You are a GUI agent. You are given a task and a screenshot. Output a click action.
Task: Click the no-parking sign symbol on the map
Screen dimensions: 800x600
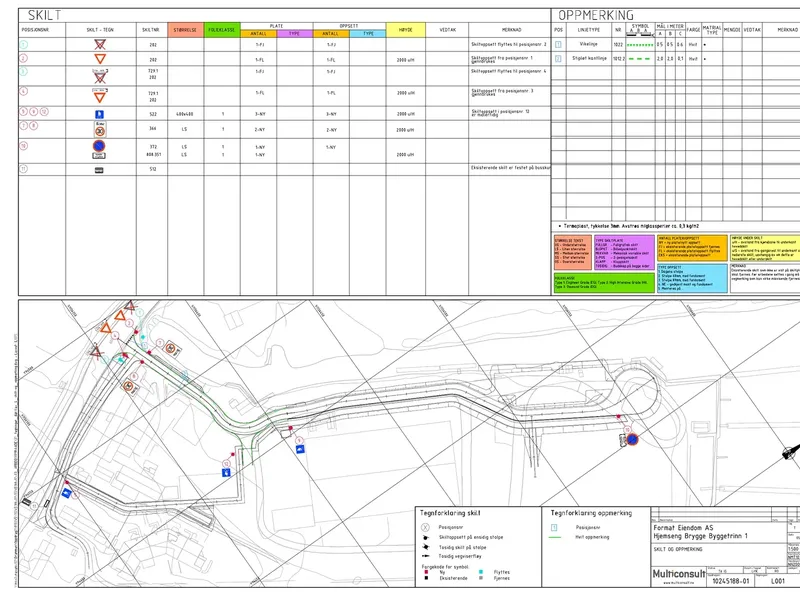coord(632,439)
